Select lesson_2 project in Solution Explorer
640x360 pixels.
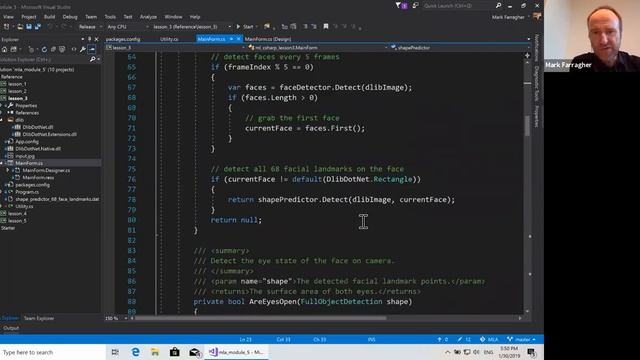tap(17, 91)
